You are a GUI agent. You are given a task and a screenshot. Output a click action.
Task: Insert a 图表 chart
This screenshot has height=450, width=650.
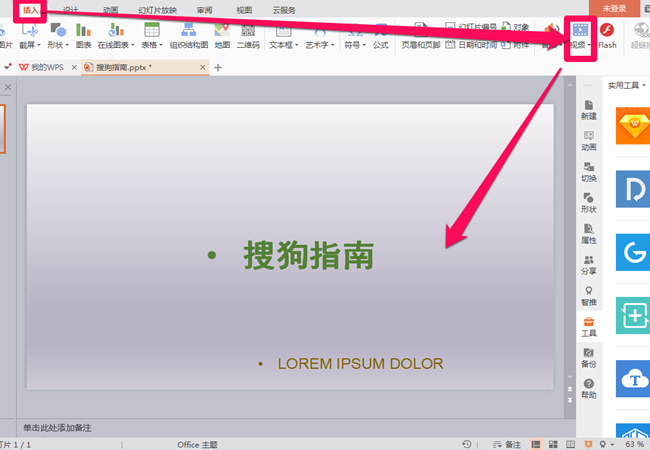click(83, 36)
